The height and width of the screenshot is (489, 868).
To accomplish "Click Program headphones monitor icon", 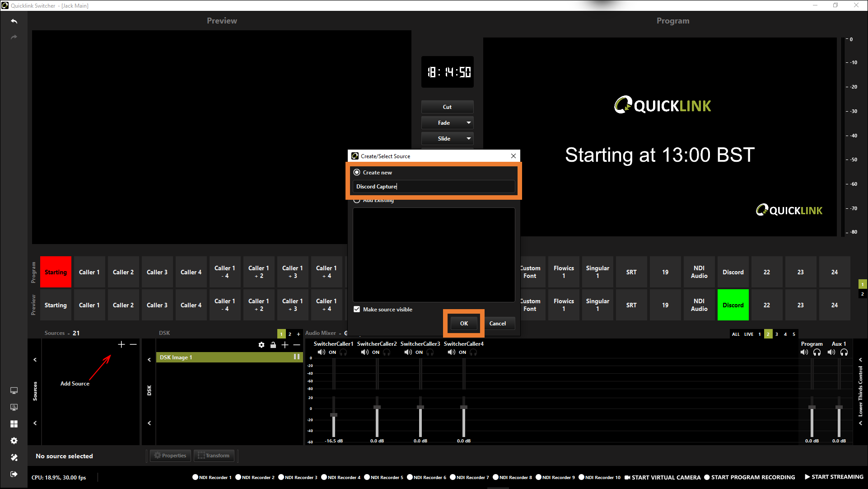I will tap(817, 352).
